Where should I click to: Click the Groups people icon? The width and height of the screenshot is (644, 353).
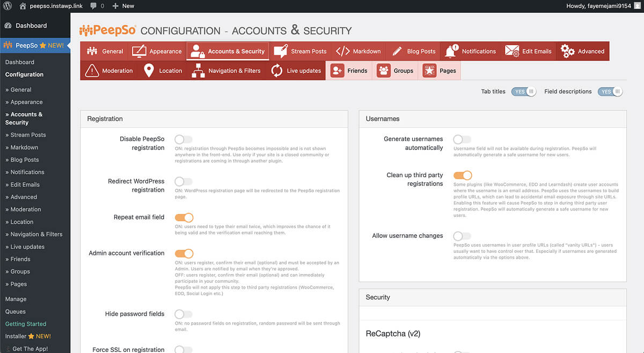point(384,70)
